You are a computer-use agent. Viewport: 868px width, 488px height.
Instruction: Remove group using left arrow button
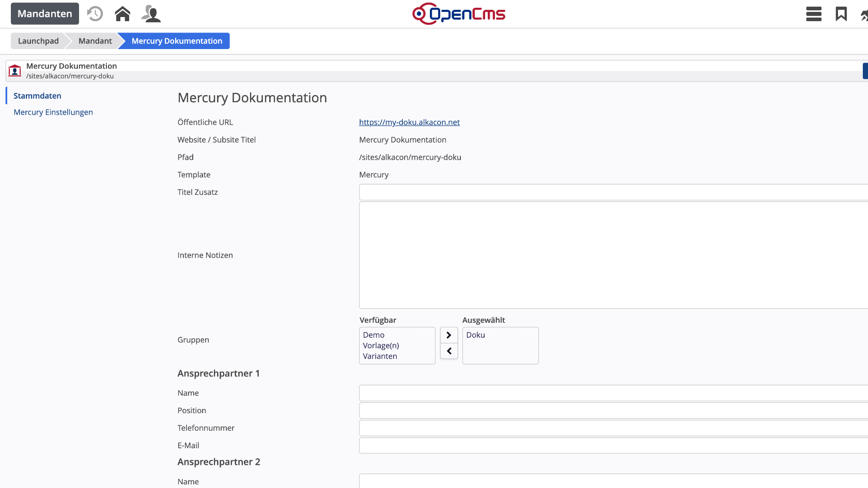pyautogui.click(x=448, y=351)
